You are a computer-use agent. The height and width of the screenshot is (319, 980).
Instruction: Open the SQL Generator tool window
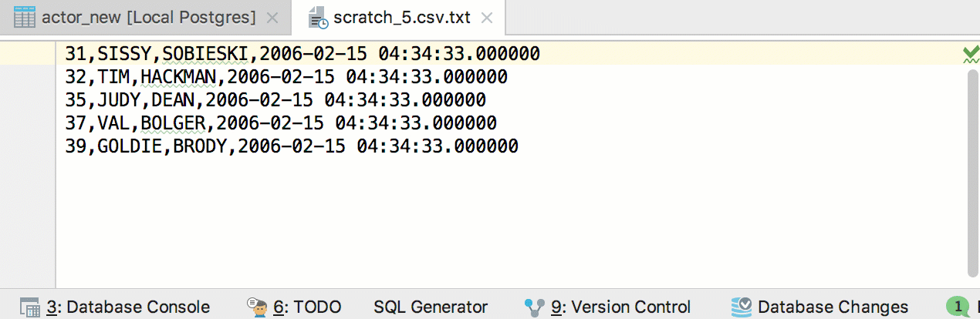point(431,307)
